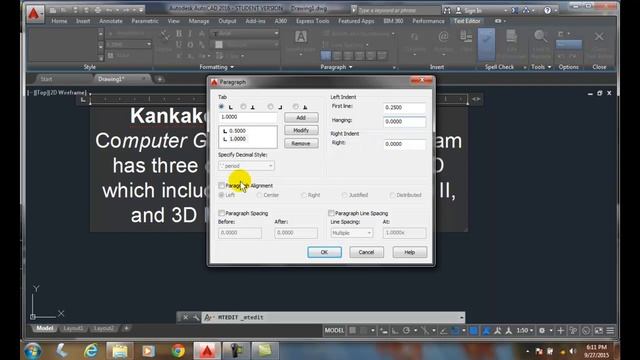
Task: Click the Close Text Editor X icon
Action: tap(599, 37)
